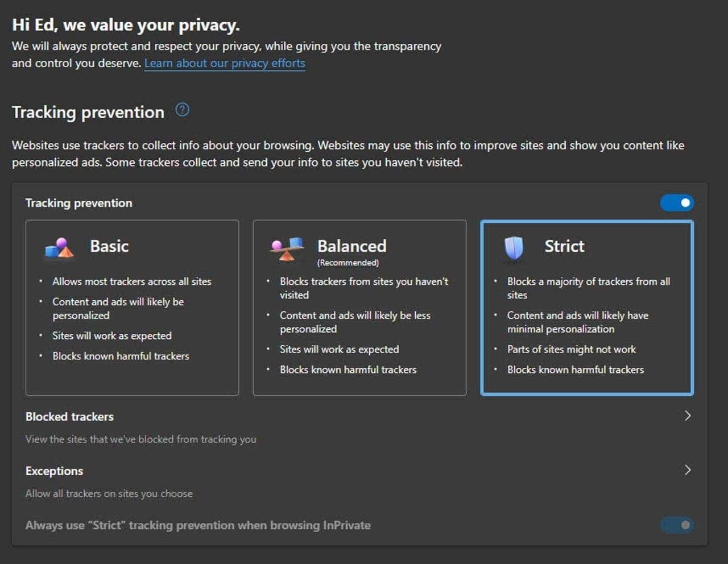The height and width of the screenshot is (564, 728).
Task: Click the Blocked trackers label
Action: point(69,417)
